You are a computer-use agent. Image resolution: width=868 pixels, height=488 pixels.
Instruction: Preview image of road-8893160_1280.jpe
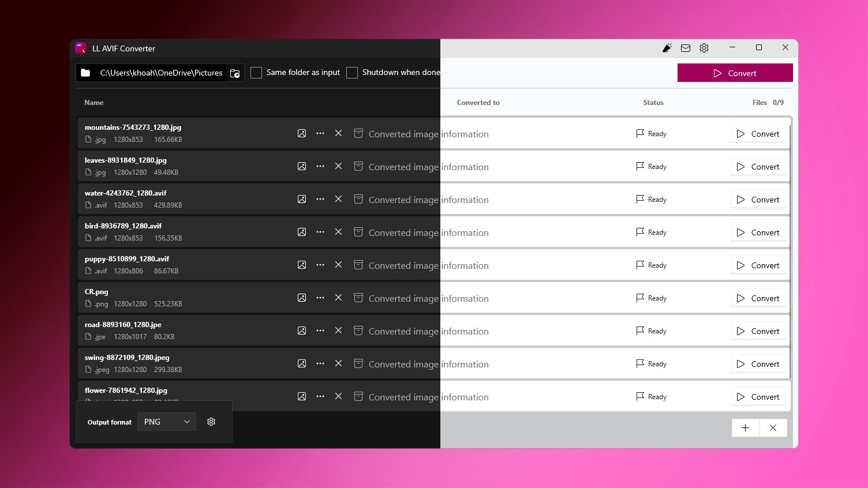[x=302, y=331]
